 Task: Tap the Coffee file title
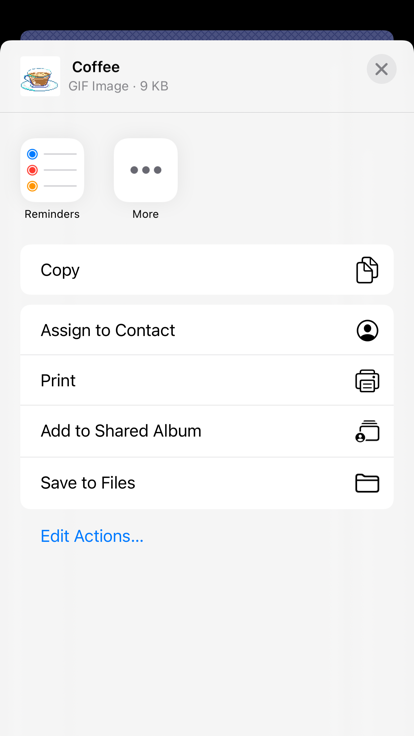click(x=96, y=67)
